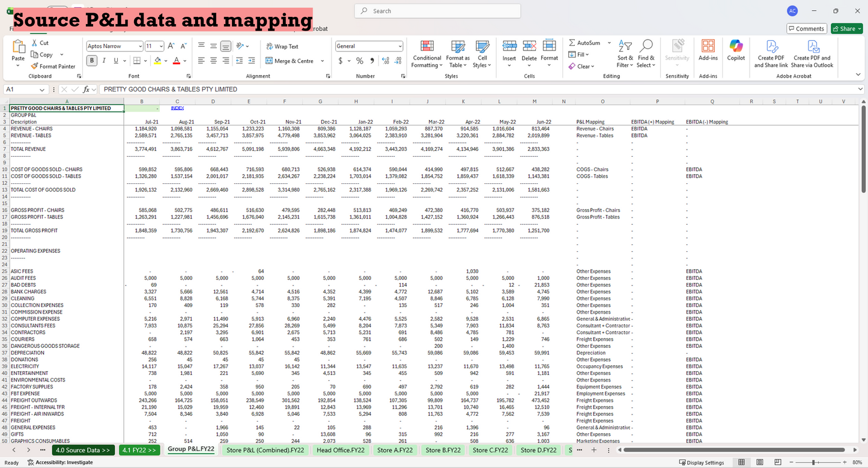Image resolution: width=868 pixels, height=468 pixels.
Task: Click the Format as Table icon
Action: click(x=458, y=54)
